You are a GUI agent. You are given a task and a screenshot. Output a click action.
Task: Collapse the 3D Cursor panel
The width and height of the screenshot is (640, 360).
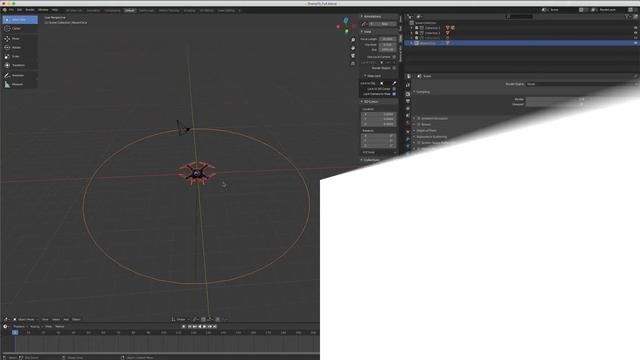click(x=371, y=102)
